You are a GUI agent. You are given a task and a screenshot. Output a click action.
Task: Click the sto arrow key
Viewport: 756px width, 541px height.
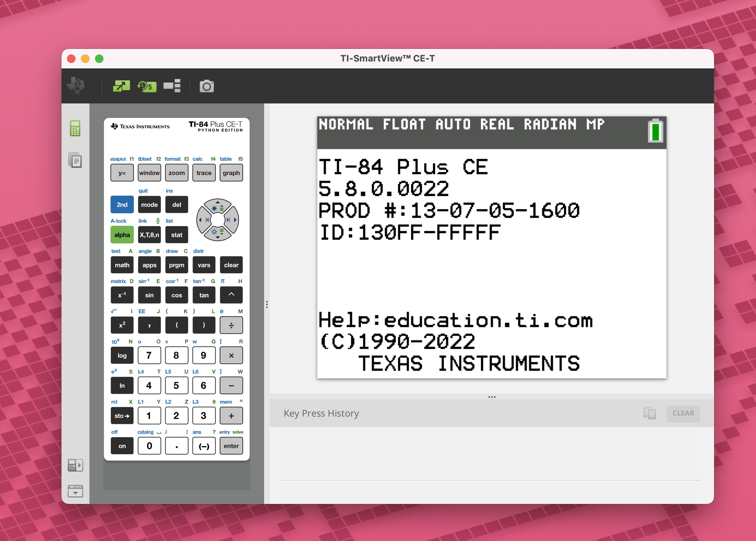tap(122, 416)
